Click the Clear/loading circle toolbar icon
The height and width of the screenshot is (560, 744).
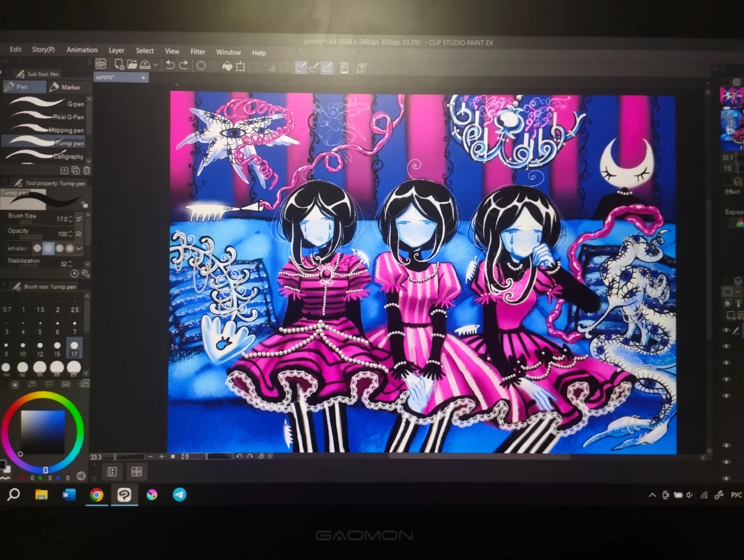coord(201,66)
